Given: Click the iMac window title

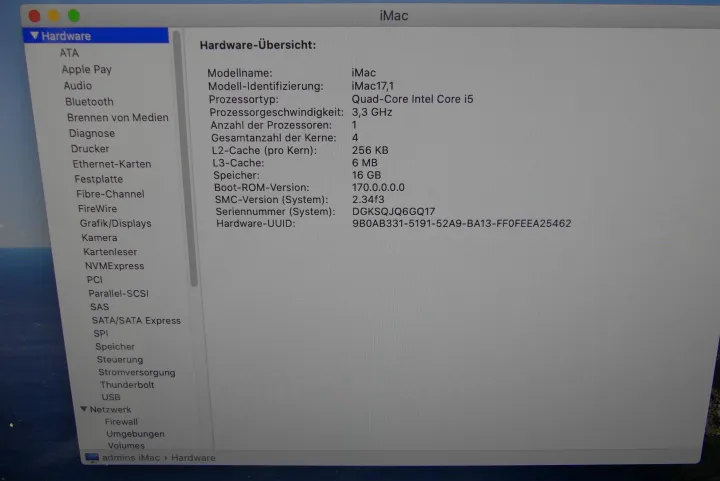Looking at the screenshot, I should tap(394, 16).
